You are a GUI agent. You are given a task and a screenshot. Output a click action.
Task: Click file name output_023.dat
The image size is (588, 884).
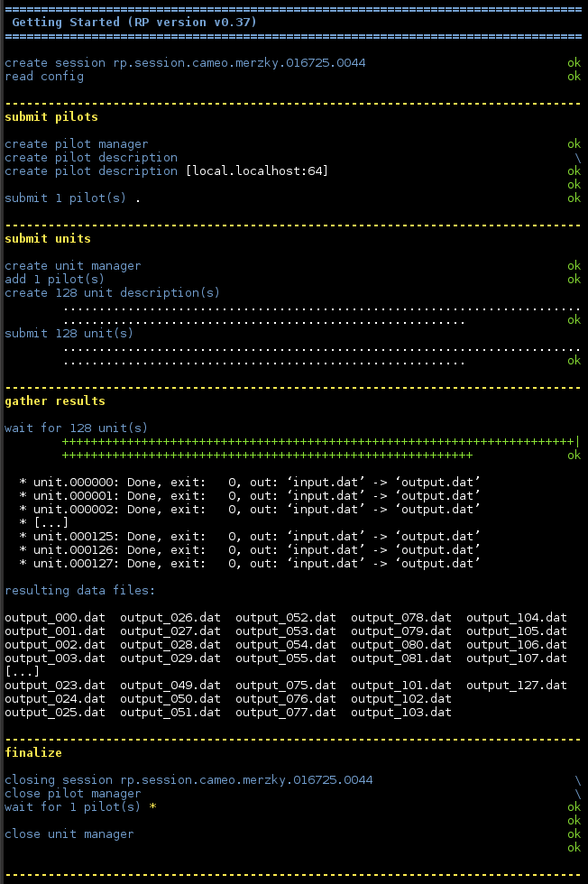55,685
